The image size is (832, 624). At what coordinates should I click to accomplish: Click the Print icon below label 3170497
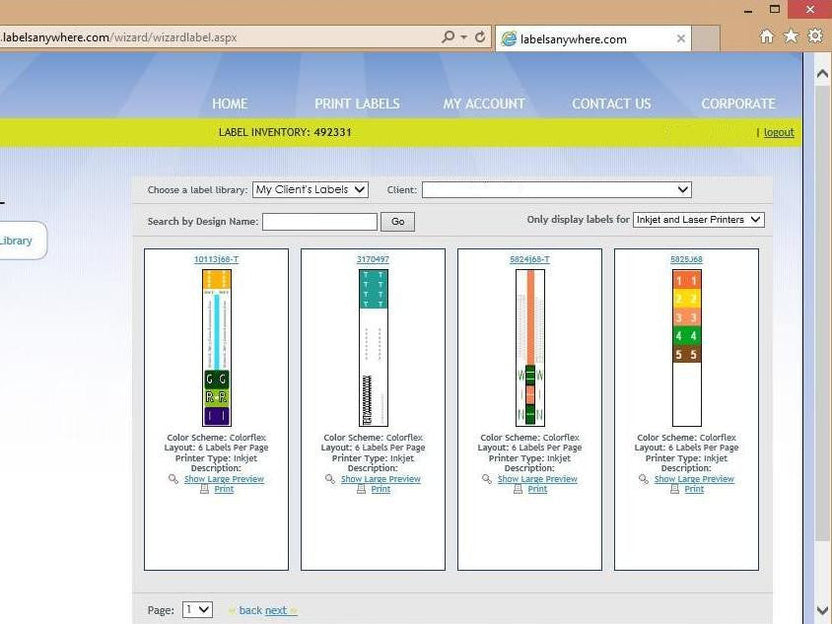click(362, 489)
